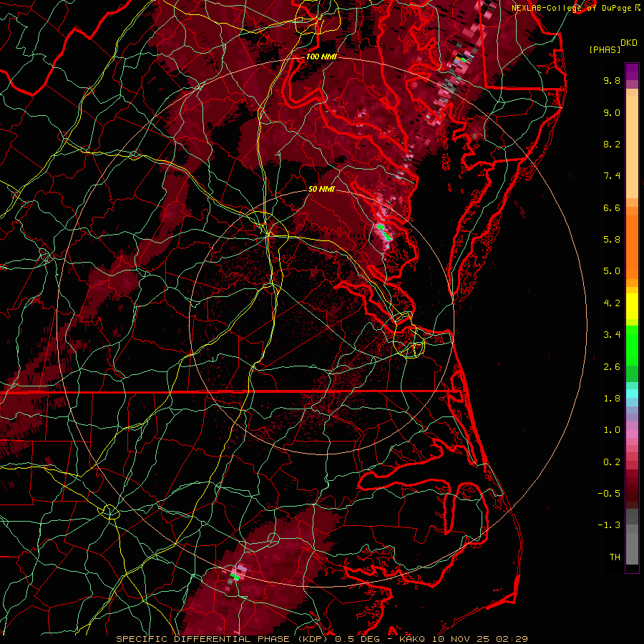Click the pink segment beside 1.0
Screen dimensions: 644x644
click(x=632, y=434)
